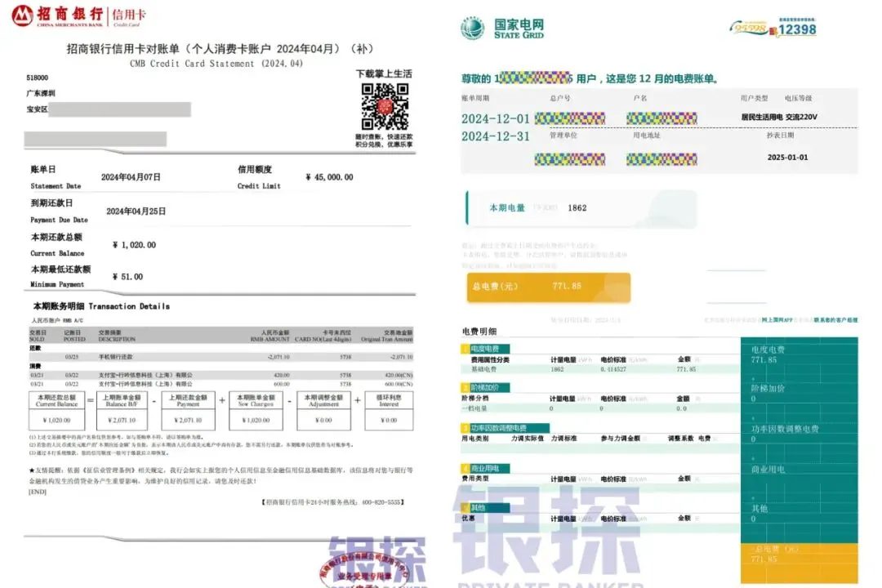Click the heading 本期账务明细 Transaction Details
882x588 pixels.
click(x=101, y=306)
